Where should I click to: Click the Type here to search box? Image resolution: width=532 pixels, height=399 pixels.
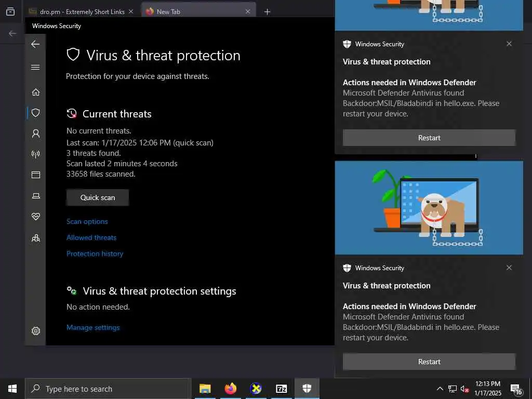[108, 389]
